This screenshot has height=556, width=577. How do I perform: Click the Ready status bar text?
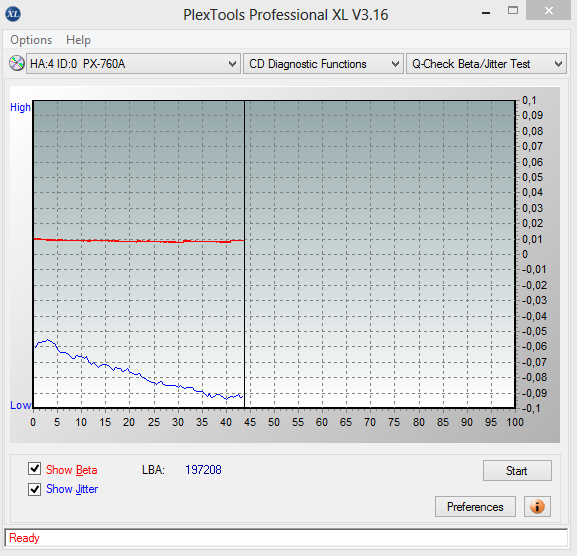tap(24, 538)
